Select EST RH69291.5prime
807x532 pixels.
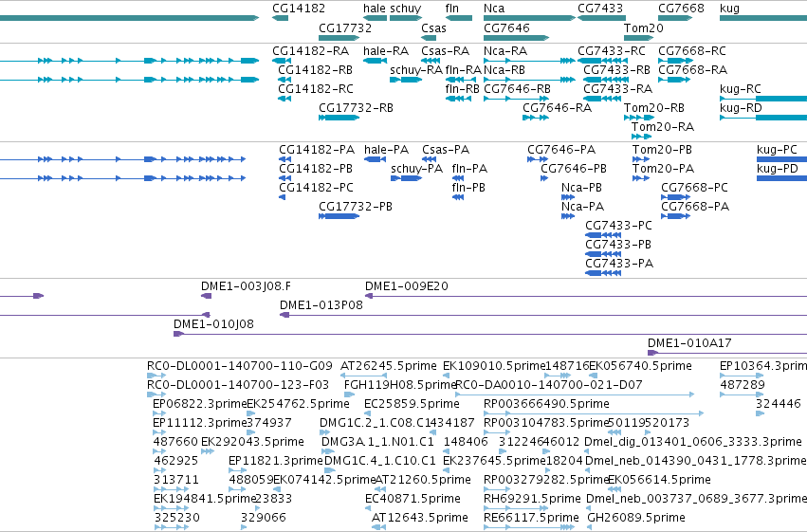(532, 499)
